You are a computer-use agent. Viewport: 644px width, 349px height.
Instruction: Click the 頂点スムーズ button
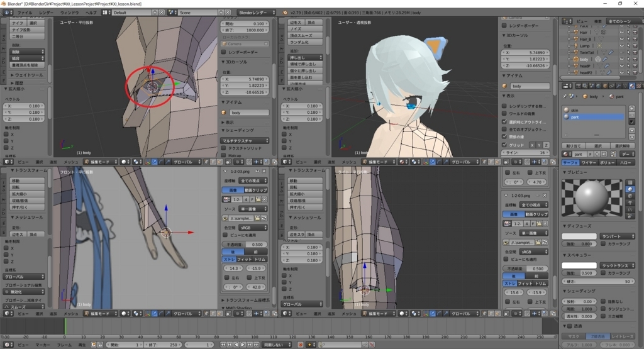pyautogui.click(x=305, y=36)
